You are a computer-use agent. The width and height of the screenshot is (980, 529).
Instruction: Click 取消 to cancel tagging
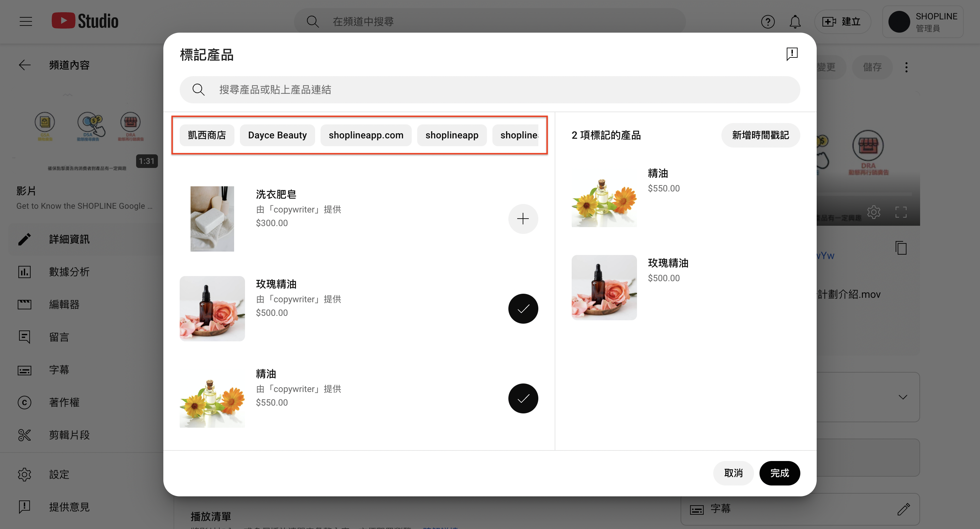tap(734, 473)
